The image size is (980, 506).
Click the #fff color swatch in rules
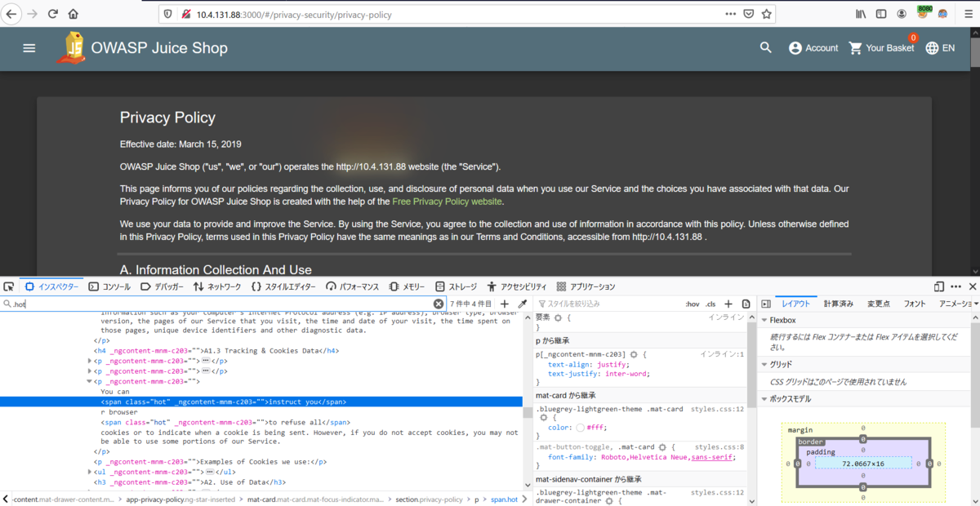581,427
